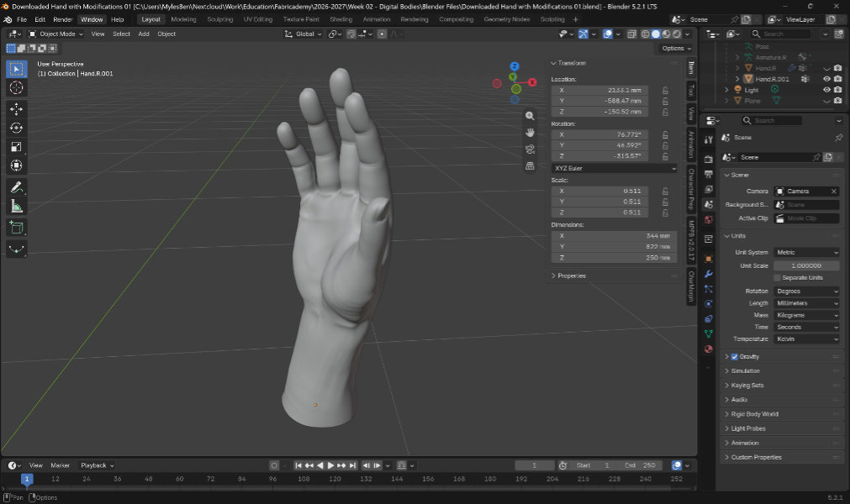Click the Blender logo menu icon
The image size is (850, 504).
(8, 19)
